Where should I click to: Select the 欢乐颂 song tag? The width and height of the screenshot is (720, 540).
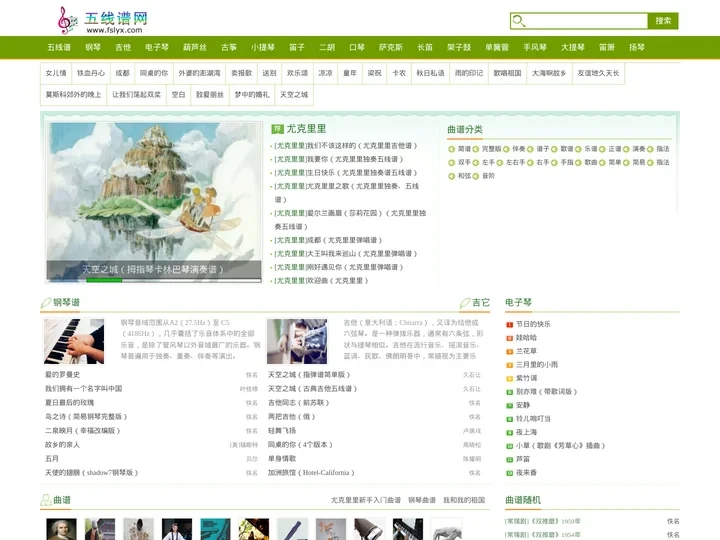pyautogui.click(x=298, y=73)
